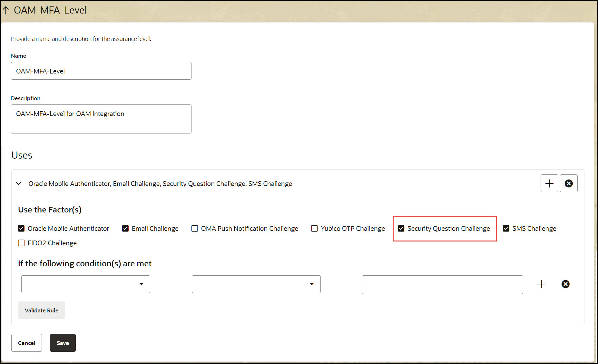Go back using the up arrow icon

[x=6, y=10]
